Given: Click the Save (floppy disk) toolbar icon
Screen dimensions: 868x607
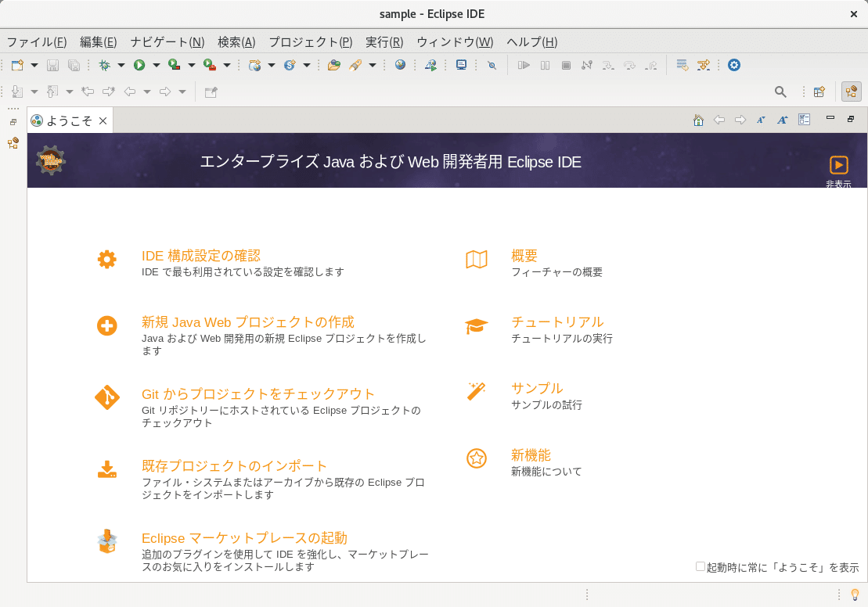Looking at the screenshot, I should (52, 65).
